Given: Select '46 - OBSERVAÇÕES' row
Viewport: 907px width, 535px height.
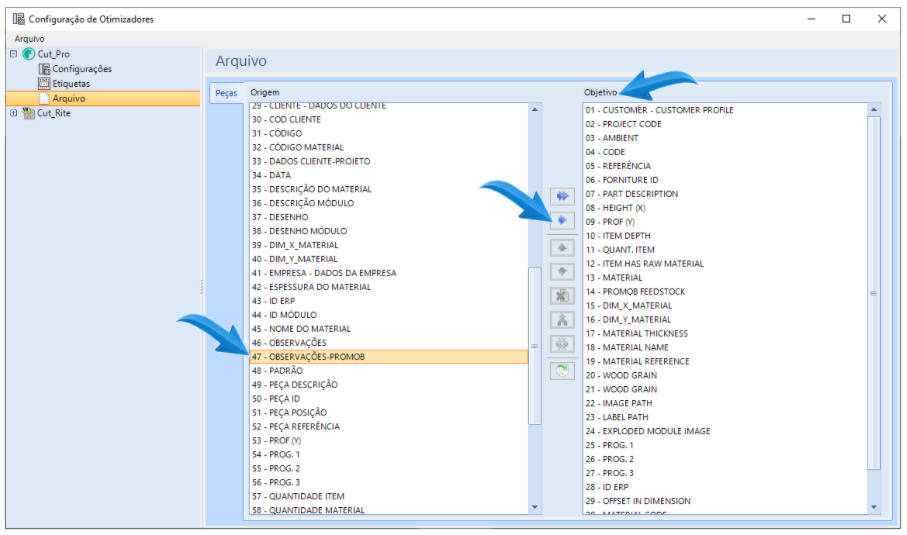Looking at the screenshot, I should [x=389, y=342].
